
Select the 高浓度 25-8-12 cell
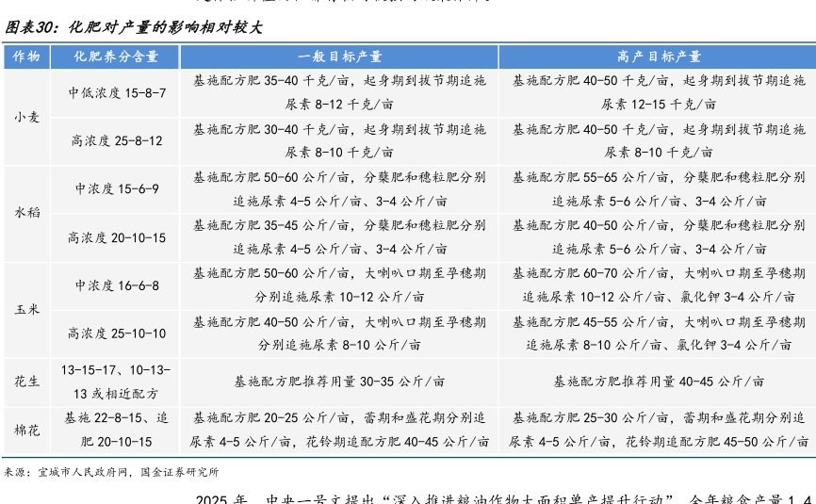click(x=117, y=140)
